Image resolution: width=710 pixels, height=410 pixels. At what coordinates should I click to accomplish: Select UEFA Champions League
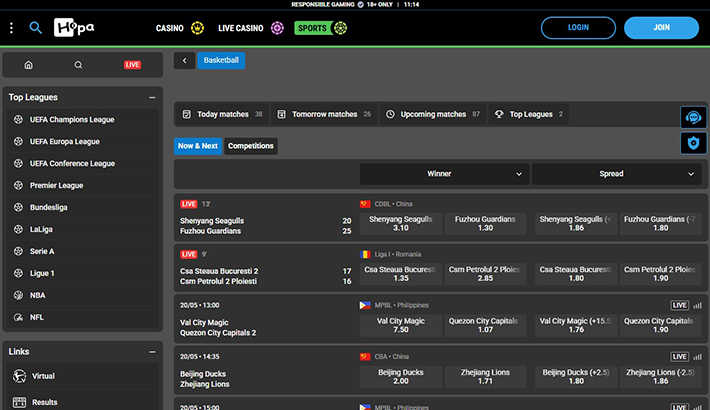point(82,120)
